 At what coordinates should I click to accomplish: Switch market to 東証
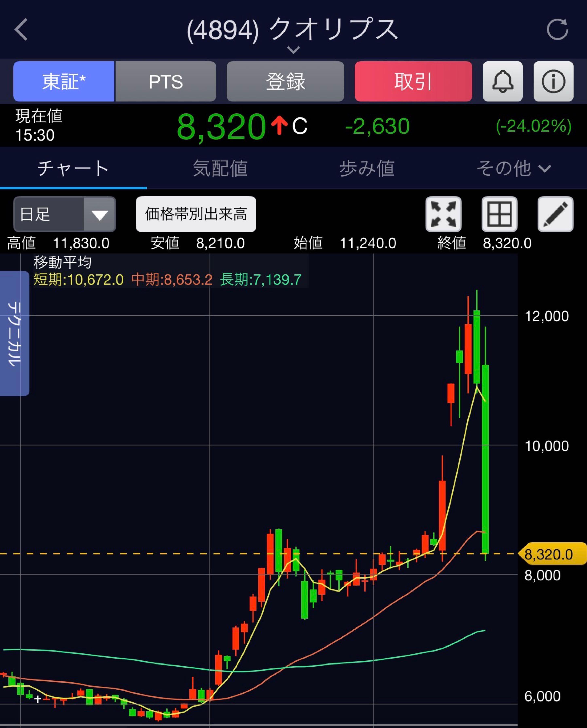[x=64, y=81]
